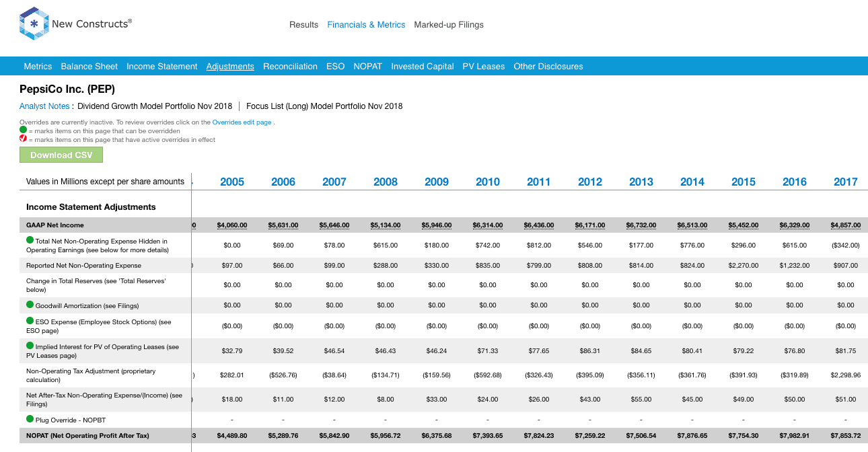Click green override dot beside Total Net Non-Operating Expense
868x452 pixels.
(x=30, y=240)
